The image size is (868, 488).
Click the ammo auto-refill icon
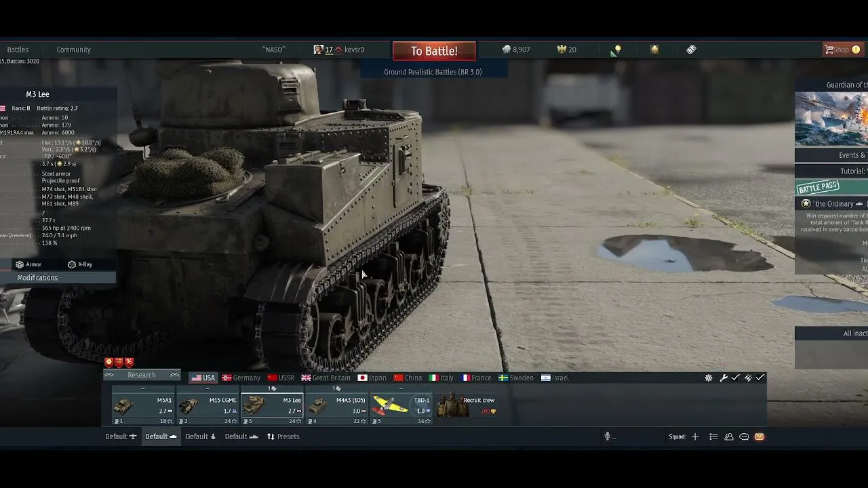coord(749,378)
